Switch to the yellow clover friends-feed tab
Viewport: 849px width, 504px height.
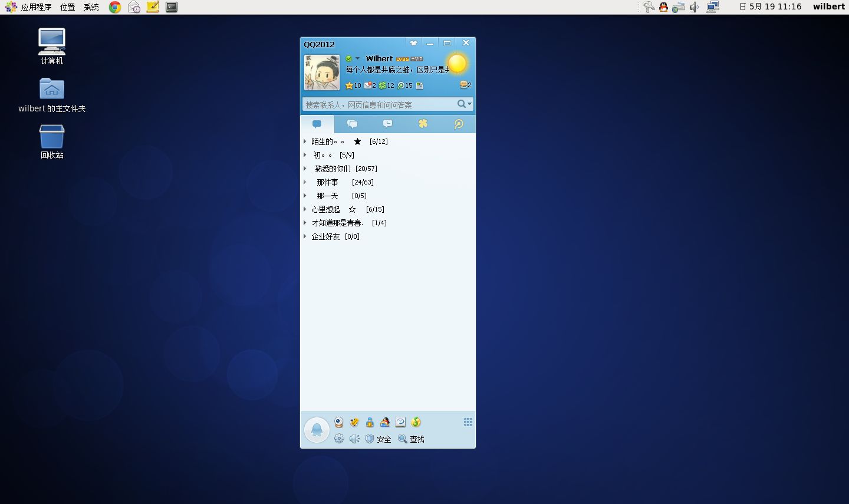point(423,124)
